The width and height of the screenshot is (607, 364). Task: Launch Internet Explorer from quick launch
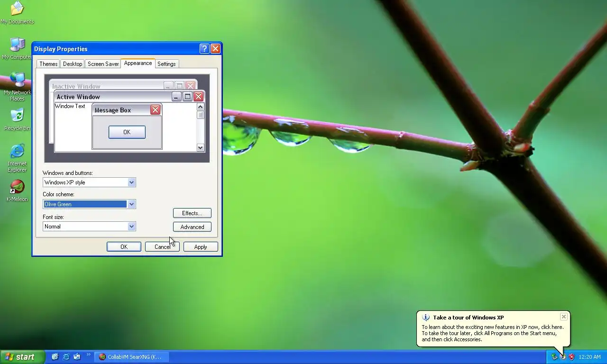pos(66,357)
